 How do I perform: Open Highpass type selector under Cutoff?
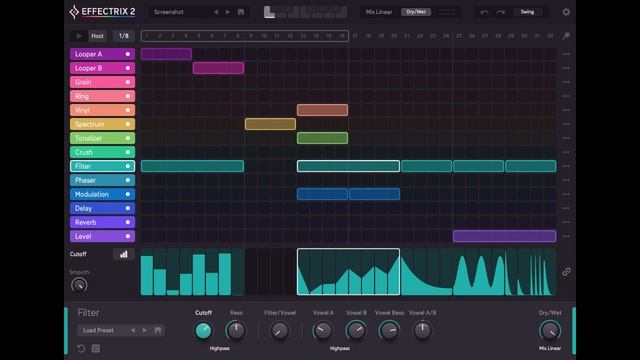220,348
